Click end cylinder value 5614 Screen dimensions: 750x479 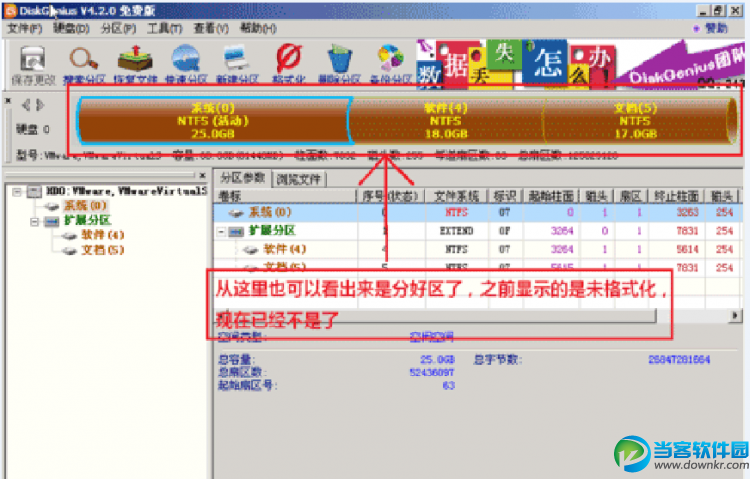pos(687,249)
